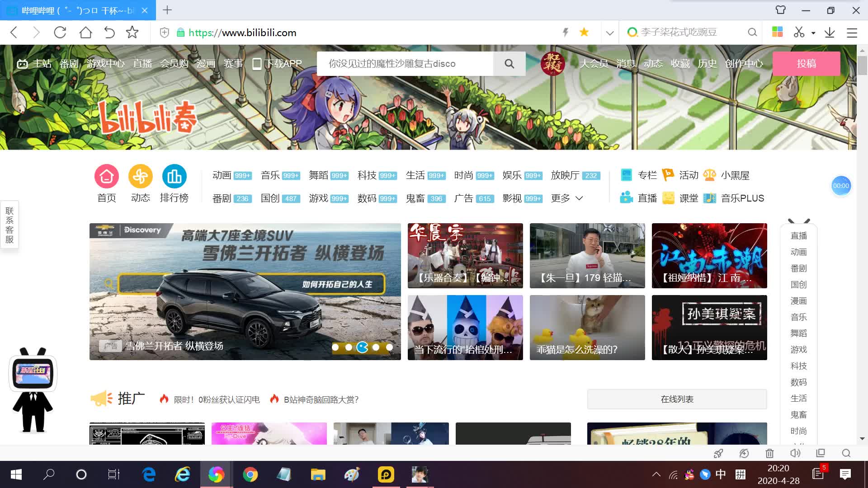The width and height of the screenshot is (868, 488).
Task: Click the 在线列表 button
Action: [x=677, y=399]
